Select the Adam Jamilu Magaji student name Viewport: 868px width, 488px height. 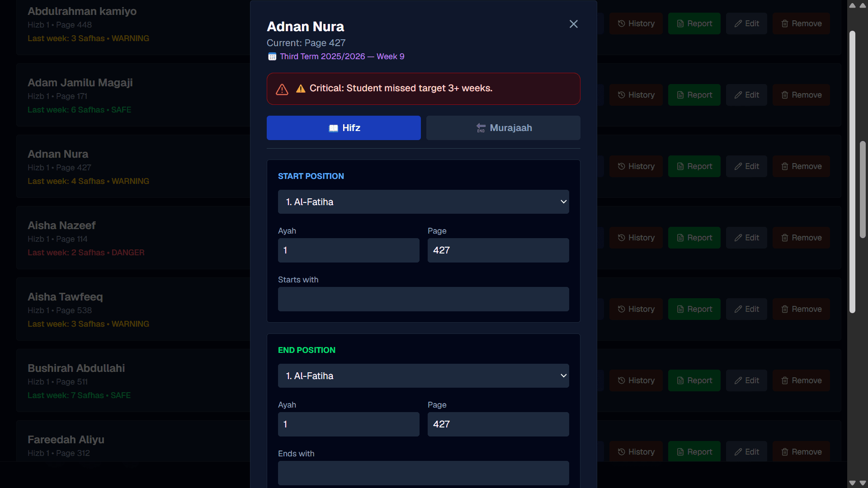(80, 83)
